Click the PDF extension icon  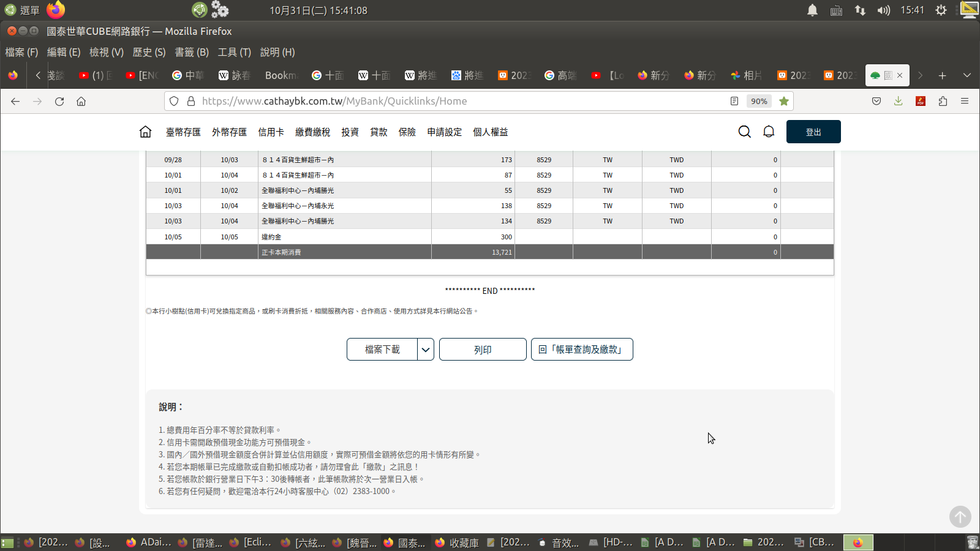tap(921, 101)
